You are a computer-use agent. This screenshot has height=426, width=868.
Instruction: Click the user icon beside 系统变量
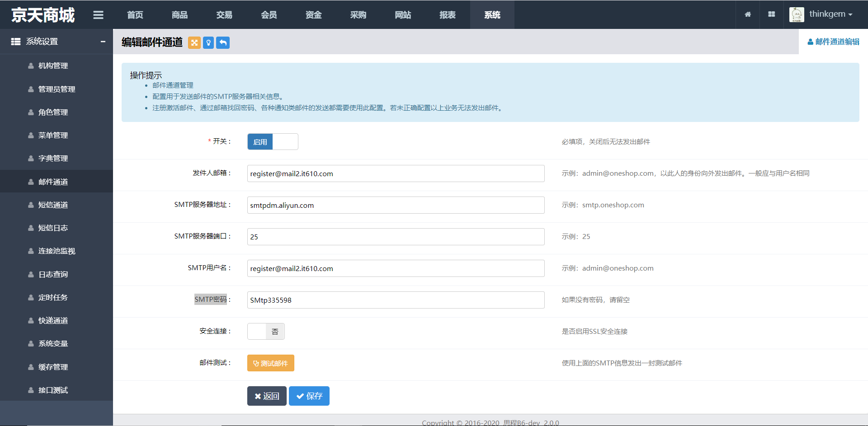point(31,344)
